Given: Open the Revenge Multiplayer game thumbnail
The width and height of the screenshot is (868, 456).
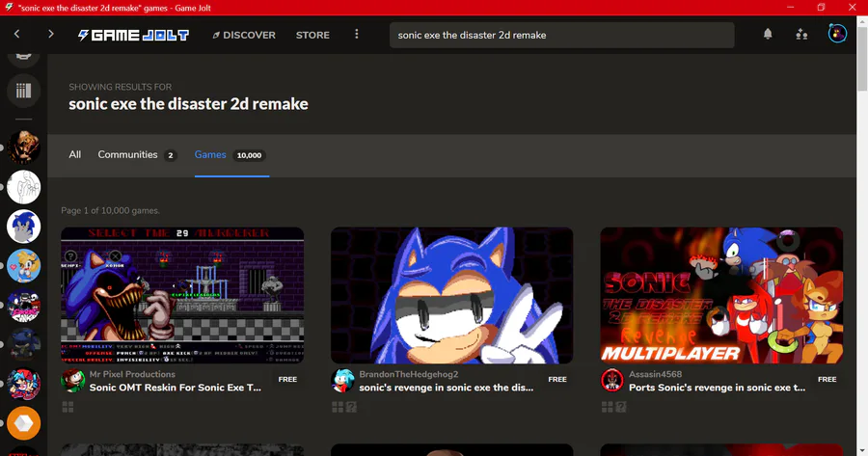Looking at the screenshot, I should tap(721, 295).
